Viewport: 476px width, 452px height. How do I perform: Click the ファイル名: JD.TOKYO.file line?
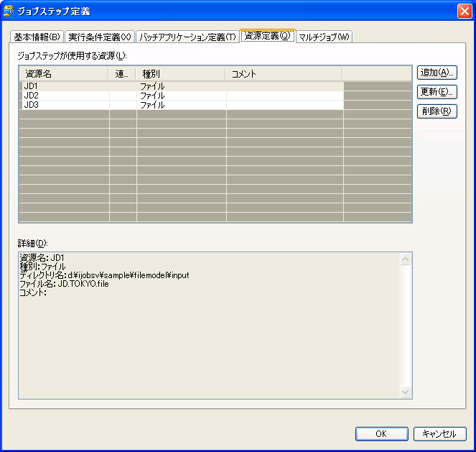click(x=64, y=284)
